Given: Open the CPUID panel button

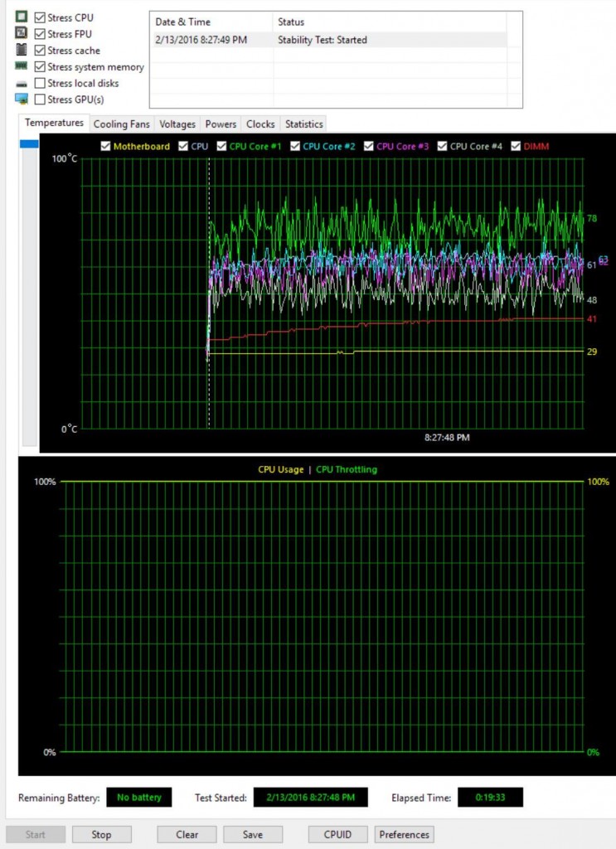Looking at the screenshot, I should pos(337,834).
